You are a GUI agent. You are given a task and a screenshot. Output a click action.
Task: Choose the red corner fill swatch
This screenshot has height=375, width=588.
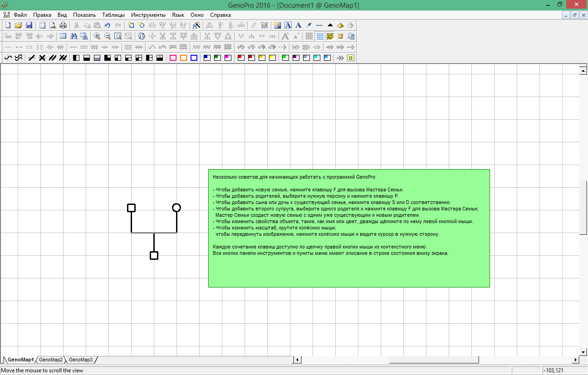(x=240, y=58)
